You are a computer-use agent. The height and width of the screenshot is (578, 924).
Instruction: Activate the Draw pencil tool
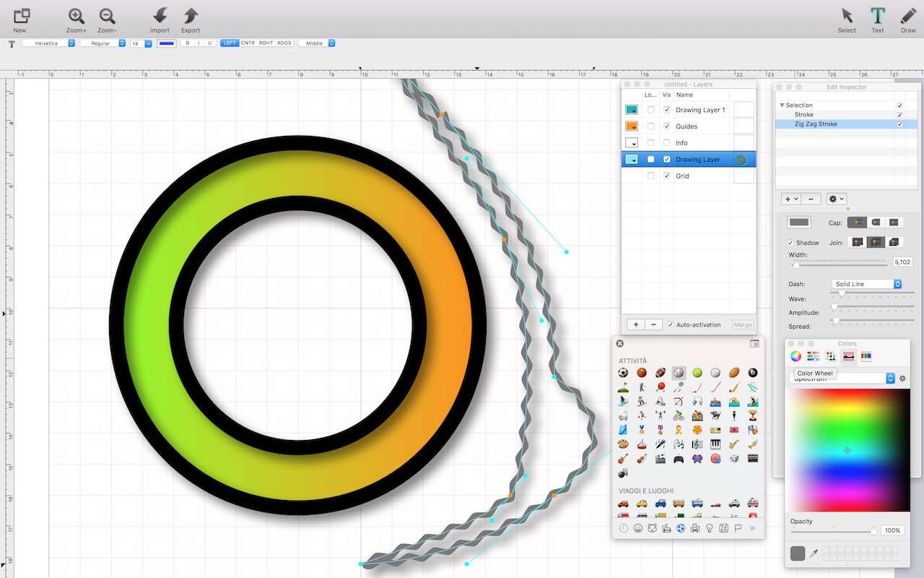[x=908, y=16]
